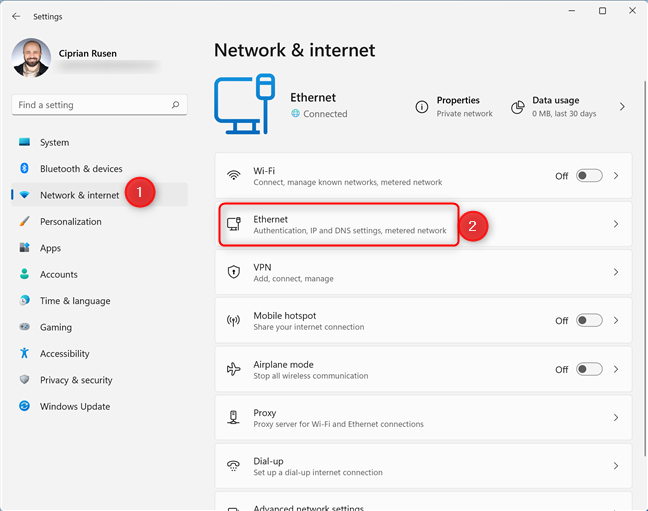The height and width of the screenshot is (511, 648).
Task: Open VPN add, connect, manage
Action: point(423,272)
